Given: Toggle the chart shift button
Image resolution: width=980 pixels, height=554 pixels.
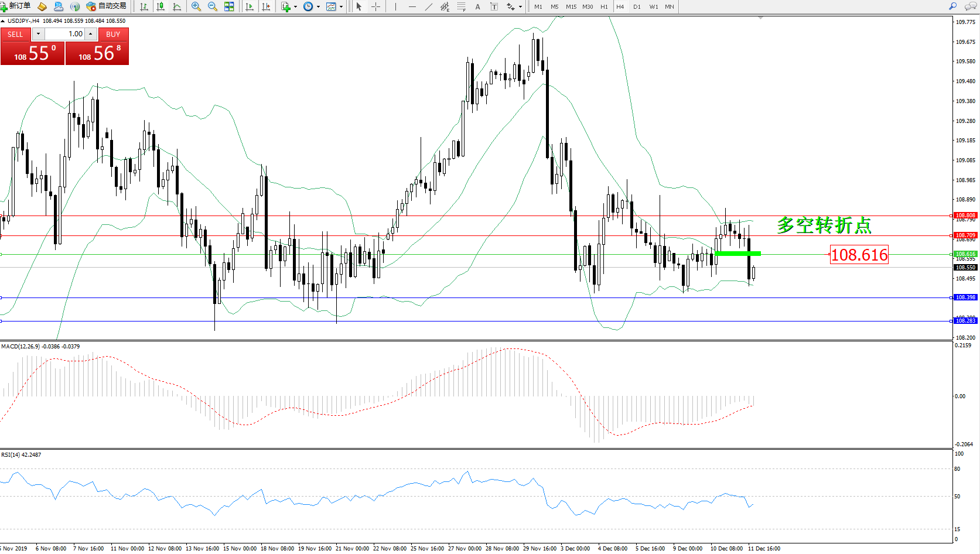Looking at the screenshot, I should click(266, 6).
